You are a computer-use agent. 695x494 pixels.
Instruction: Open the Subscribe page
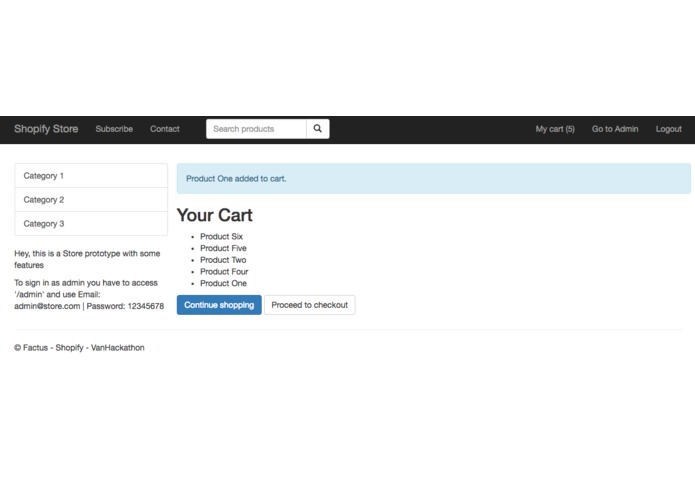click(114, 129)
